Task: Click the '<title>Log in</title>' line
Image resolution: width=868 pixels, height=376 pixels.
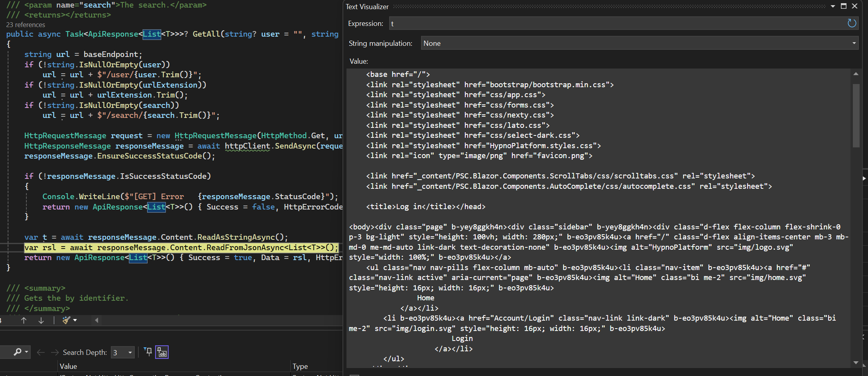Action: click(426, 207)
